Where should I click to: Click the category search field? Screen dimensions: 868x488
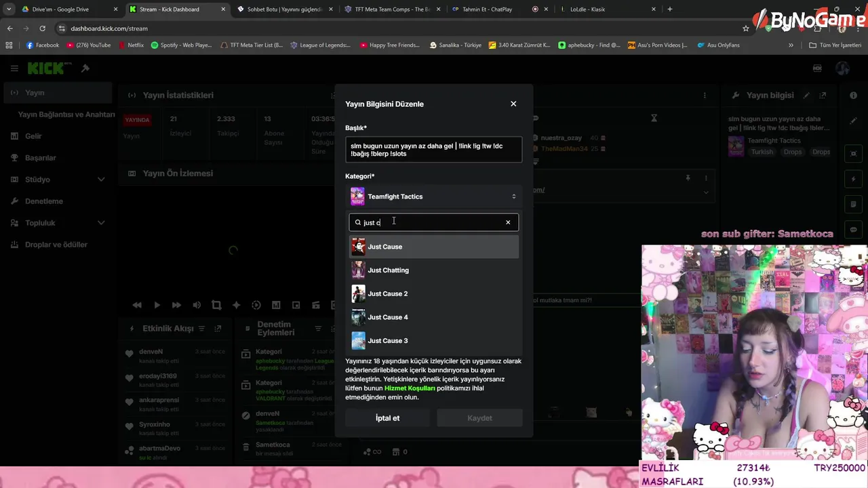pyautogui.click(x=433, y=222)
